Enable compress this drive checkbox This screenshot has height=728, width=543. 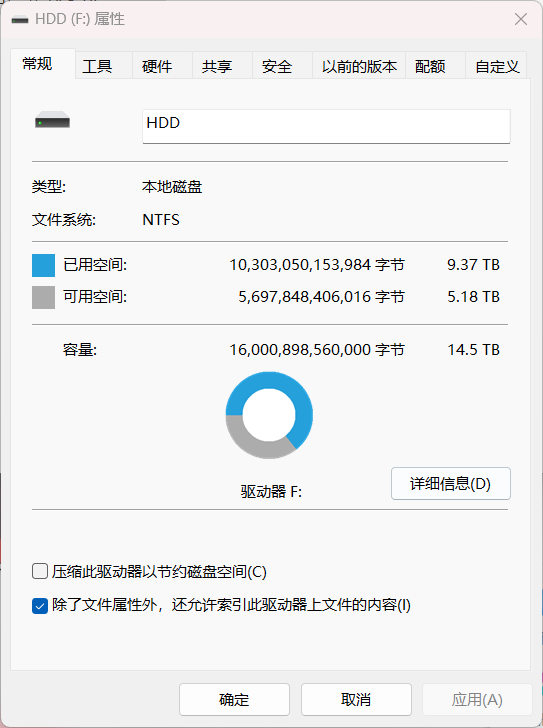click(x=40, y=571)
